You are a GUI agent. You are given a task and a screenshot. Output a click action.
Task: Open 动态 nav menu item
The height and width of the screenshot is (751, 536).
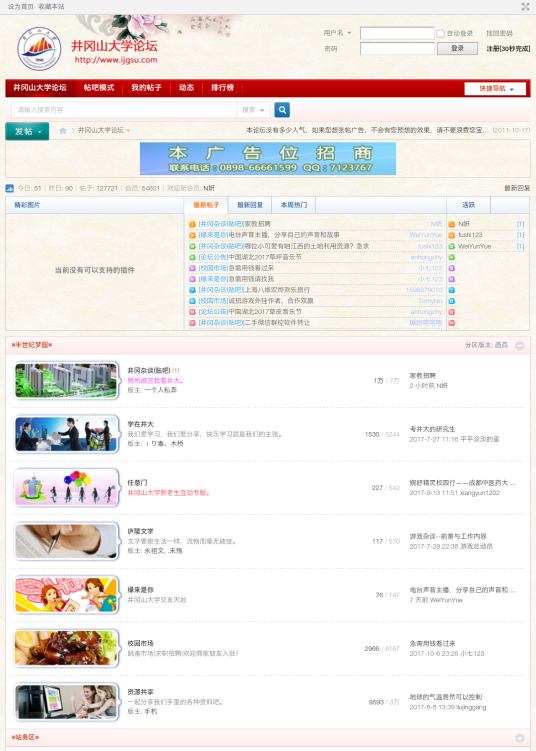pos(186,88)
